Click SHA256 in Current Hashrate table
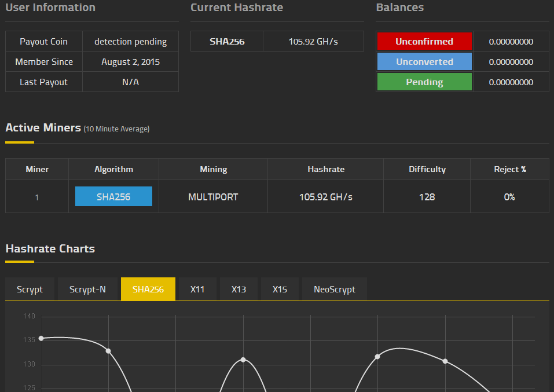This screenshot has height=392, width=554. [x=227, y=41]
